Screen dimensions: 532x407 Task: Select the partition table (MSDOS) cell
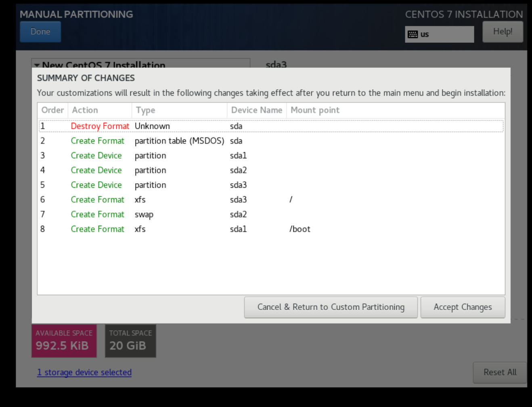179,141
